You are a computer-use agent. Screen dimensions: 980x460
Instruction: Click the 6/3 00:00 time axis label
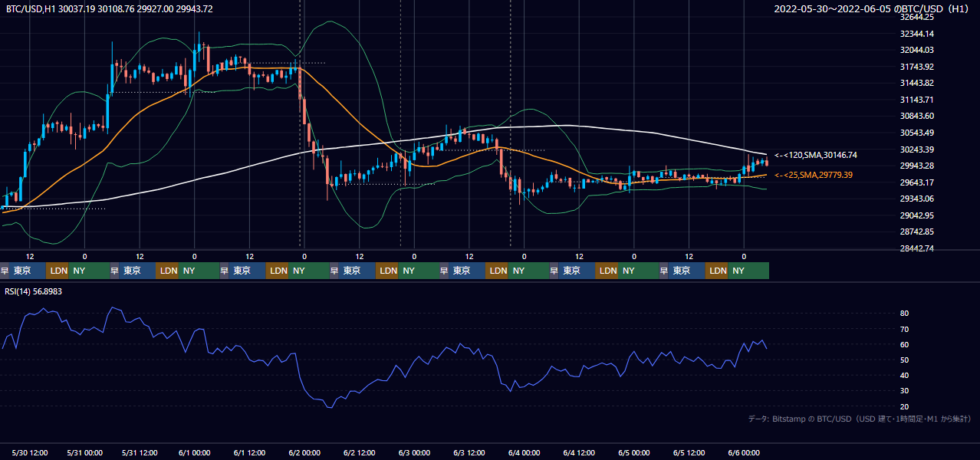[415, 452]
